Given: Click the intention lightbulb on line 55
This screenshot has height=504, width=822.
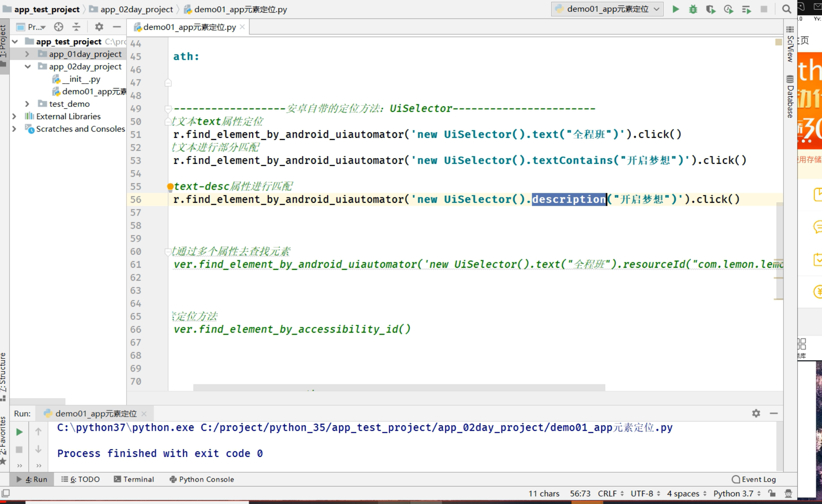Looking at the screenshot, I should point(170,187).
